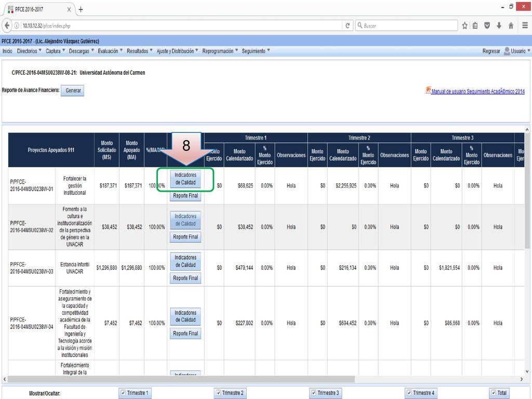Go to Inicio in the menu bar
Viewport: 532px width, 399px height.
(7, 51)
